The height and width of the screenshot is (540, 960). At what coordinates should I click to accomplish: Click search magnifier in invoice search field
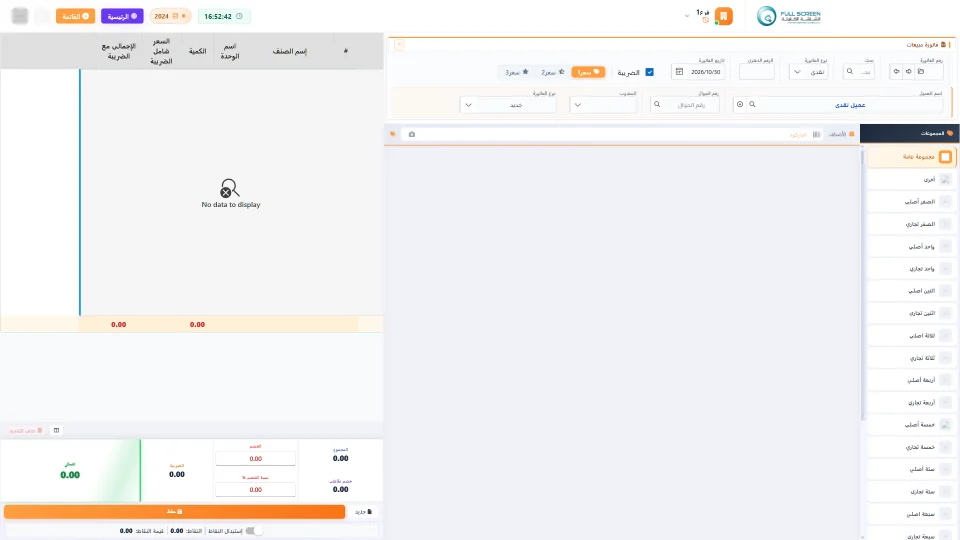tap(850, 72)
